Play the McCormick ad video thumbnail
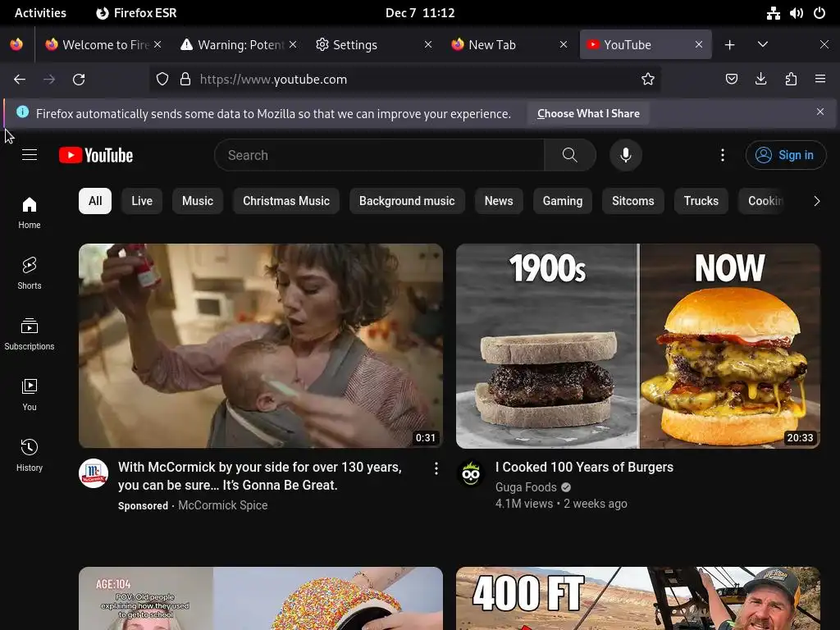Image resolution: width=840 pixels, height=630 pixels. coord(261,346)
